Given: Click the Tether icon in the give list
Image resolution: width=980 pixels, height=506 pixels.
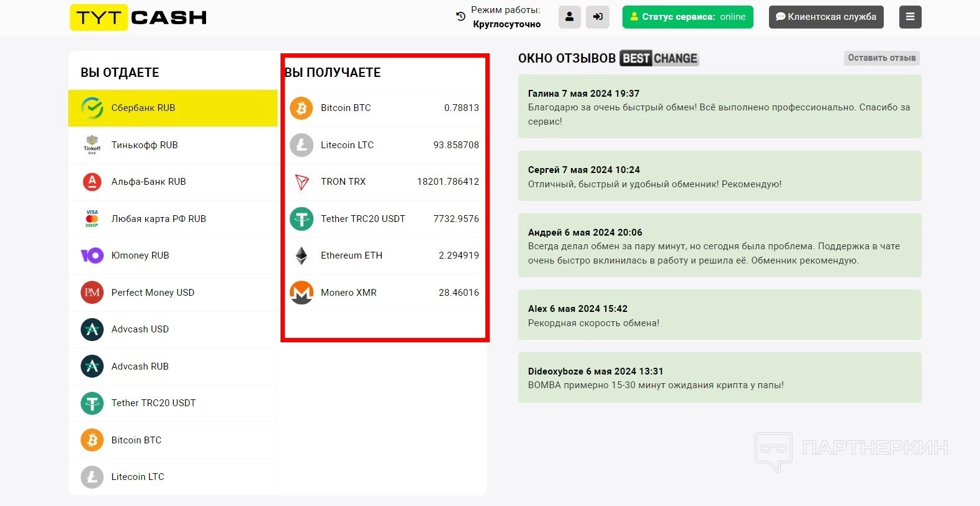Looking at the screenshot, I should coord(92,403).
